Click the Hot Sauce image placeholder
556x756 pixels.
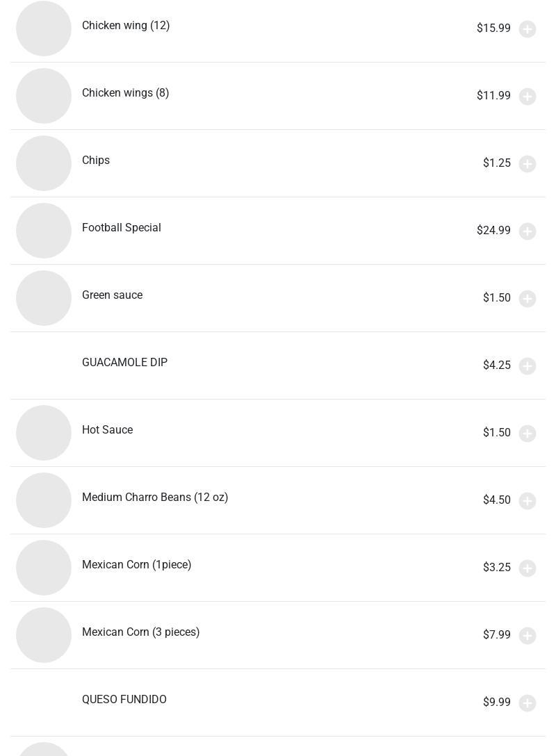(x=44, y=433)
